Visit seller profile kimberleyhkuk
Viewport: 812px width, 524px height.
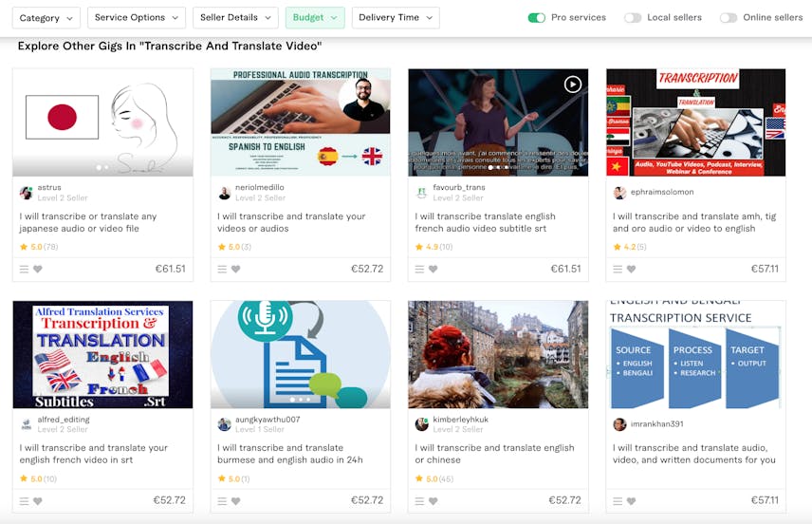pyautogui.click(x=461, y=420)
